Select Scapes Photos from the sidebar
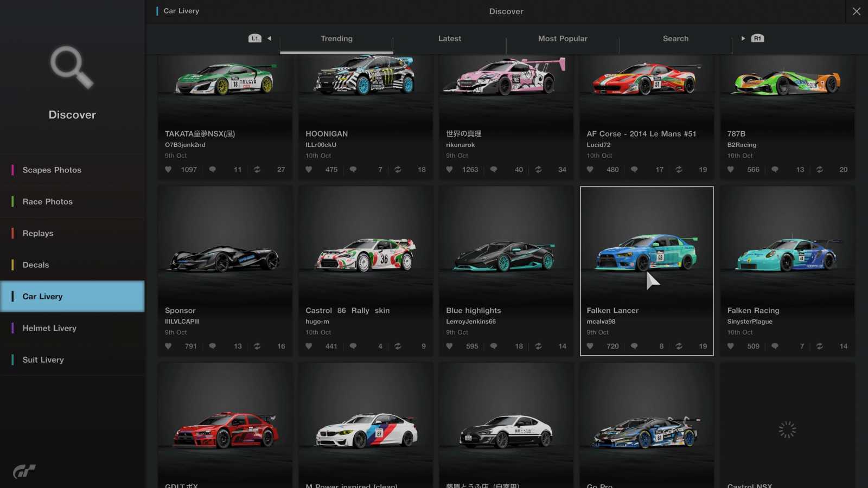The height and width of the screenshot is (488, 868). pos(52,170)
